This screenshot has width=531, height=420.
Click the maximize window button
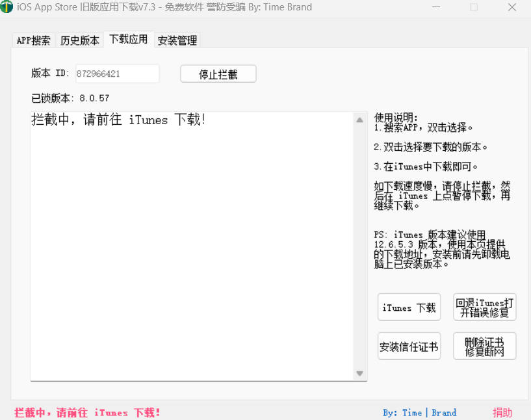pos(474,7)
